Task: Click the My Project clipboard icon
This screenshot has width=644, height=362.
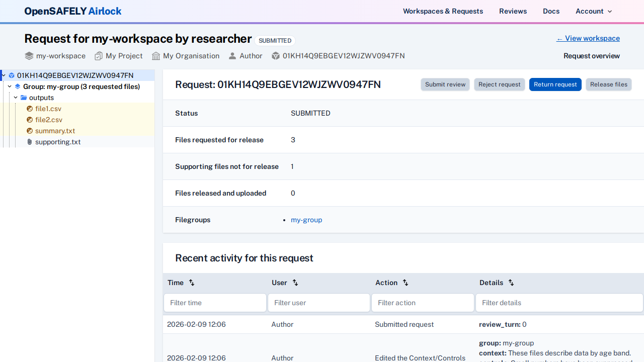Action: click(98, 56)
